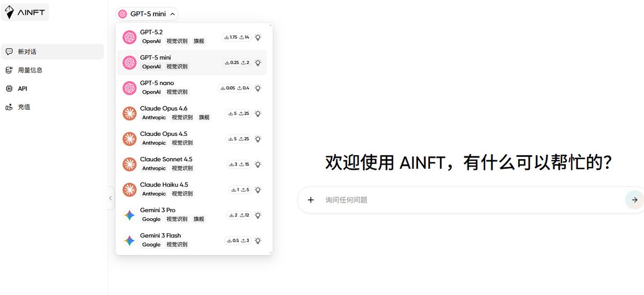Start a 新对话 from the sidebar
Viewport: 644px width, 295px height.
[x=52, y=52]
